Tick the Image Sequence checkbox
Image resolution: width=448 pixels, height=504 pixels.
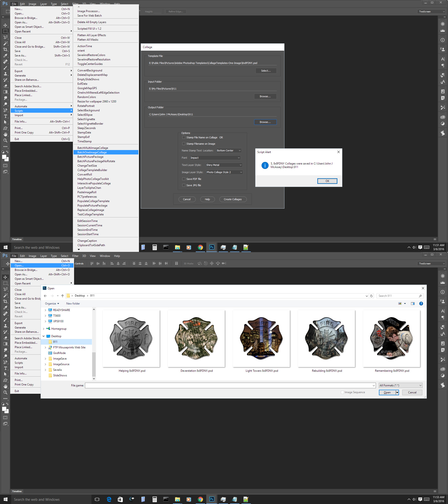tap(342, 392)
